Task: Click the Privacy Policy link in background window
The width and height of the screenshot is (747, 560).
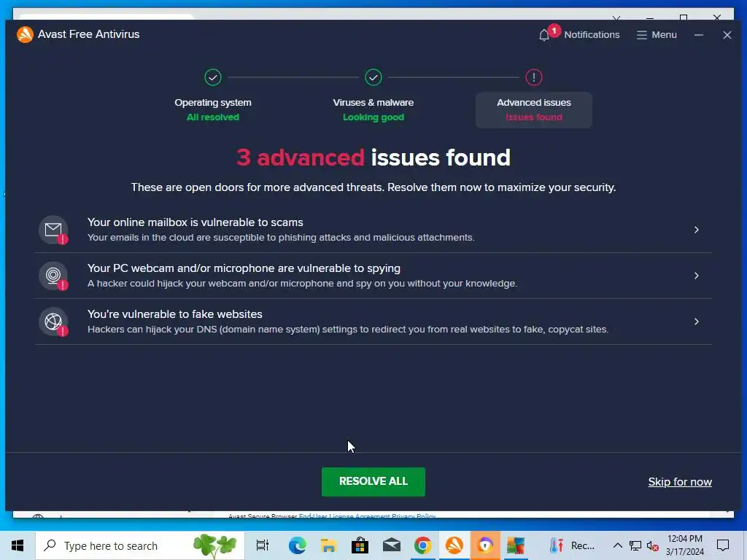Action: pos(414,516)
